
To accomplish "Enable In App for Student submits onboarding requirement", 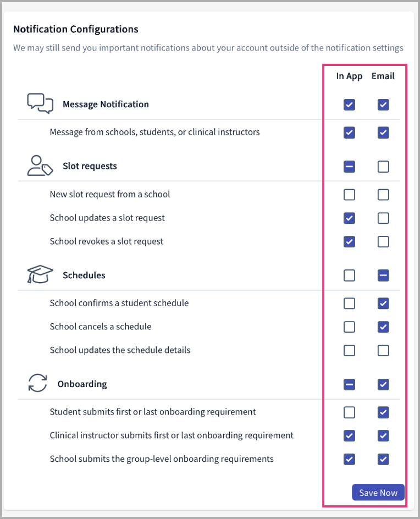I will (349, 412).
